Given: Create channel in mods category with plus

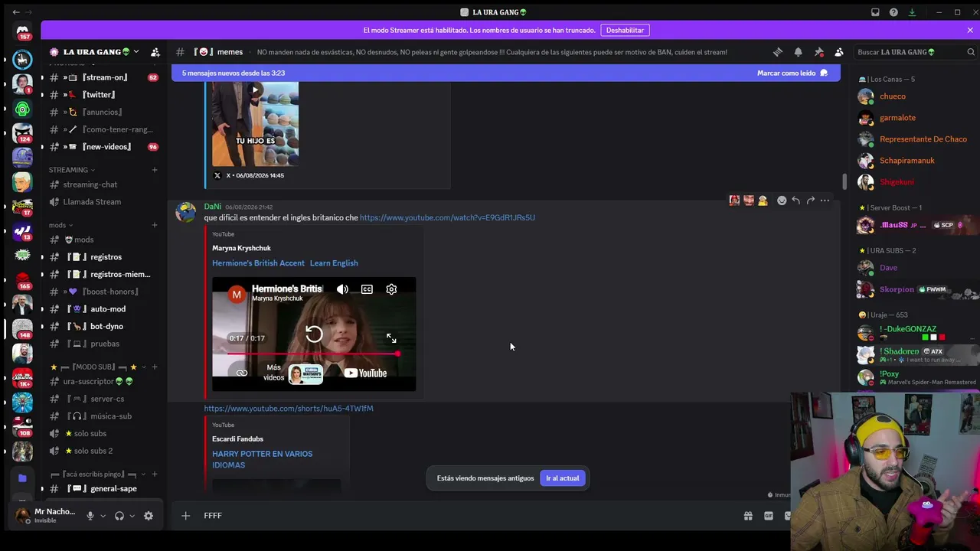Looking at the screenshot, I should tap(155, 225).
